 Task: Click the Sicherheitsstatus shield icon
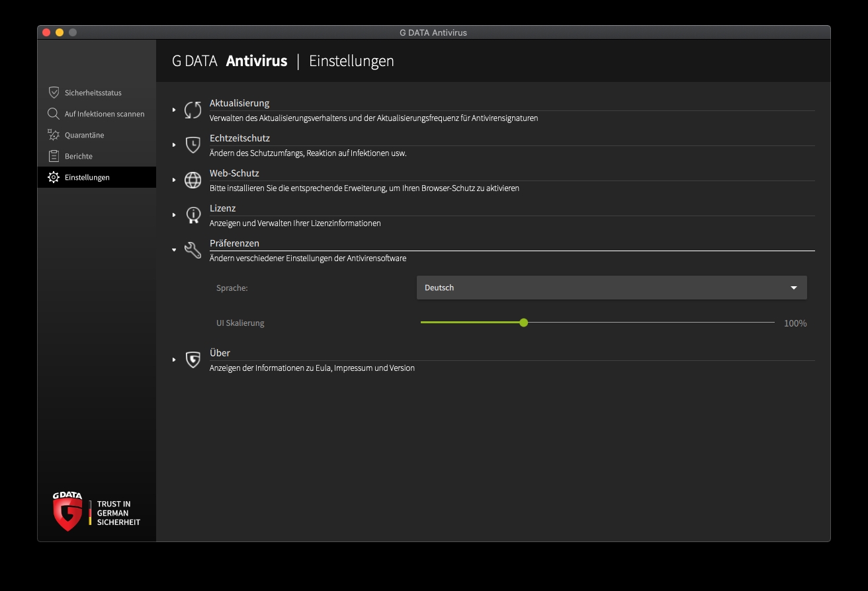pos(54,93)
